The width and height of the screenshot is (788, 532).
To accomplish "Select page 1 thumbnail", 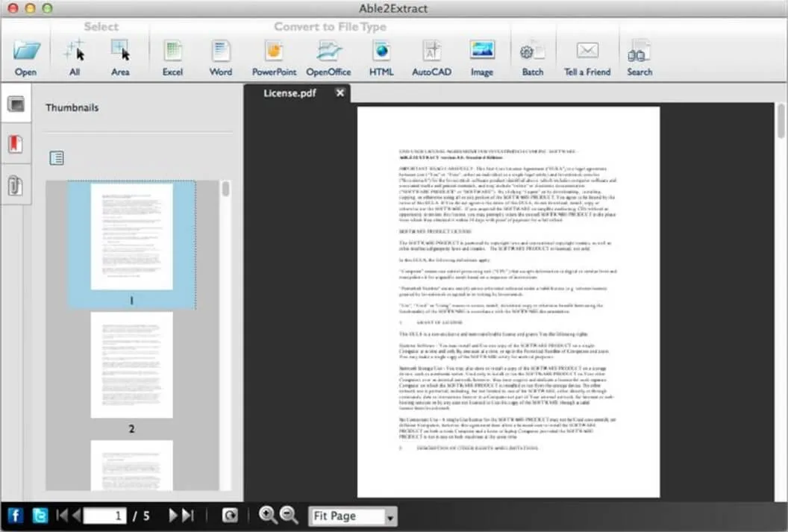I will (x=131, y=244).
